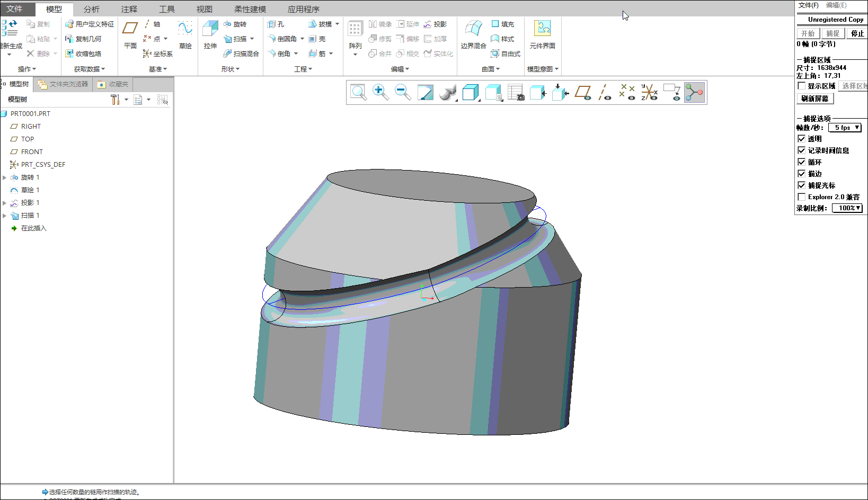The width and height of the screenshot is (868, 500).
Task: Expand the 旋转 1 feature in model tree
Action: pyautogui.click(x=5, y=177)
